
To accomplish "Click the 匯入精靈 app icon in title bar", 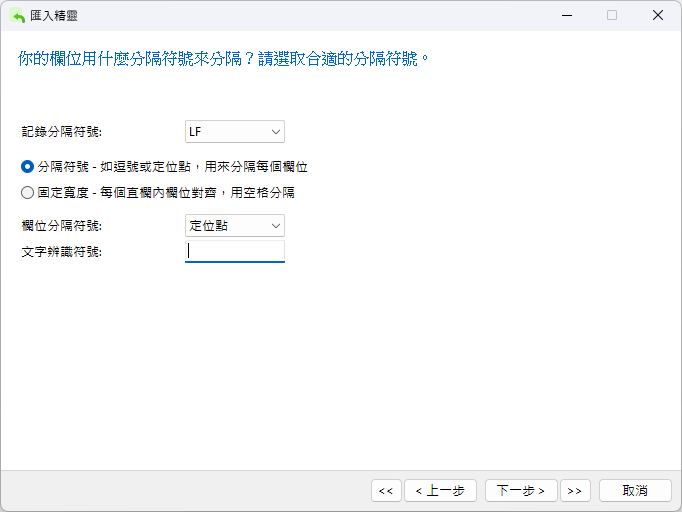I will 17,15.
